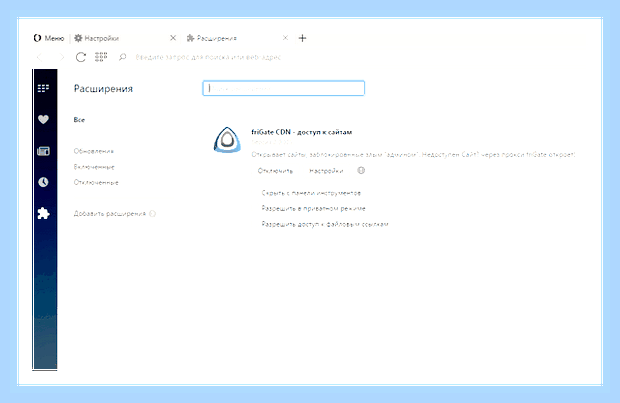Click the friGate CDN extension icon
Screen dimensions: 620x403
coord(227,140)
